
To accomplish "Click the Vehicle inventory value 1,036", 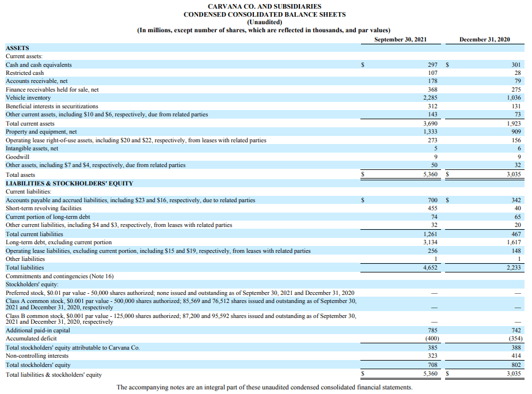I will pos(514,98).
